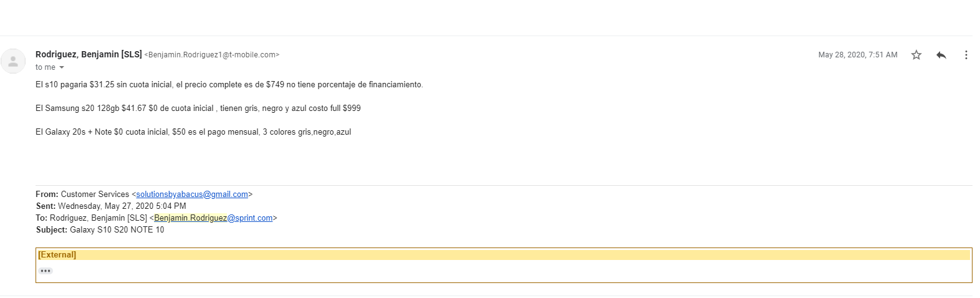
Task: Click the Subject: Galaxy S10 S20 NOTE 10 line
Action: tap(100, 230)
